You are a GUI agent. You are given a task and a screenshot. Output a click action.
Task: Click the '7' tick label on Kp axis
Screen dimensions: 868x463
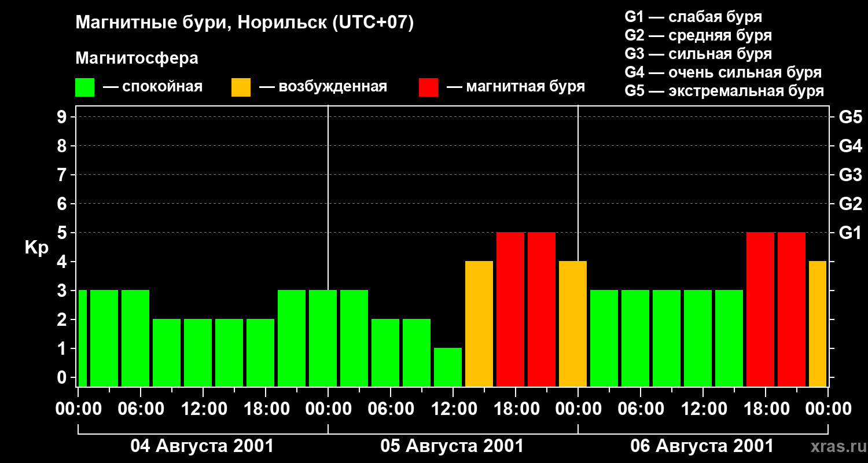point(63,175)
